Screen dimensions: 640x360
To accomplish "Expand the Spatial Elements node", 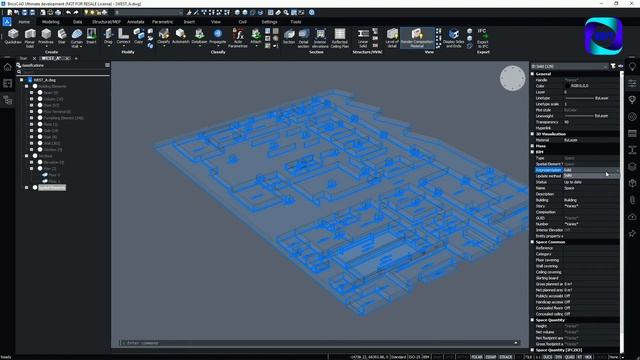I will tap(27, 188).
